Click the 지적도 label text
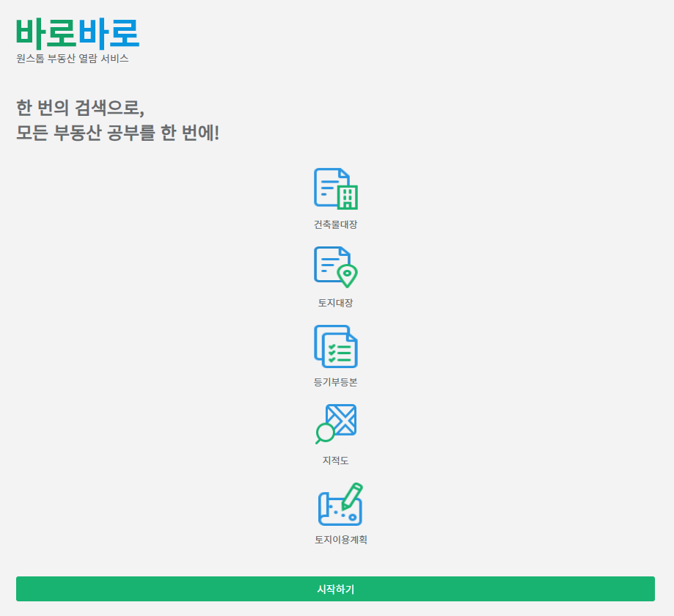The height and width of the screenshot is (616, 674). 336,461
